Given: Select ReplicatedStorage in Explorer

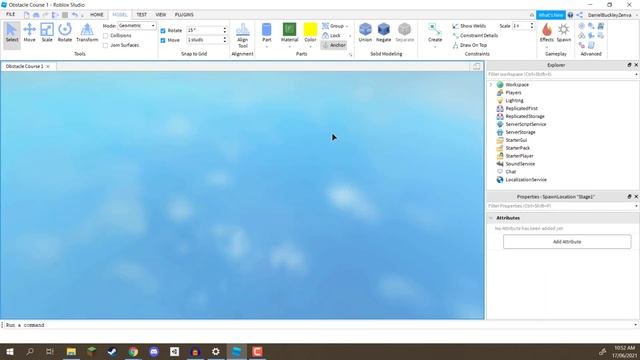Looking at the screenshot, I should coord(525,116).
